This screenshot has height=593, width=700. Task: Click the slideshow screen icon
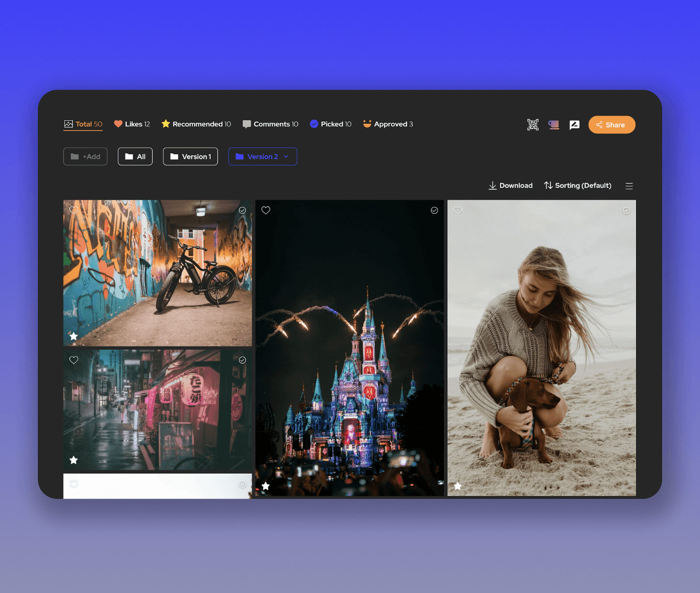554,125
